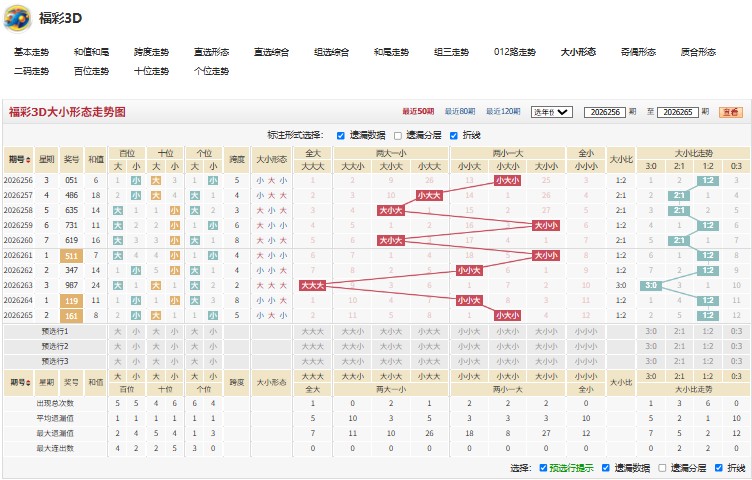Click red 小小大 marker in row 2026262
This screenshot has width=752, height=480.
[469, 270]
